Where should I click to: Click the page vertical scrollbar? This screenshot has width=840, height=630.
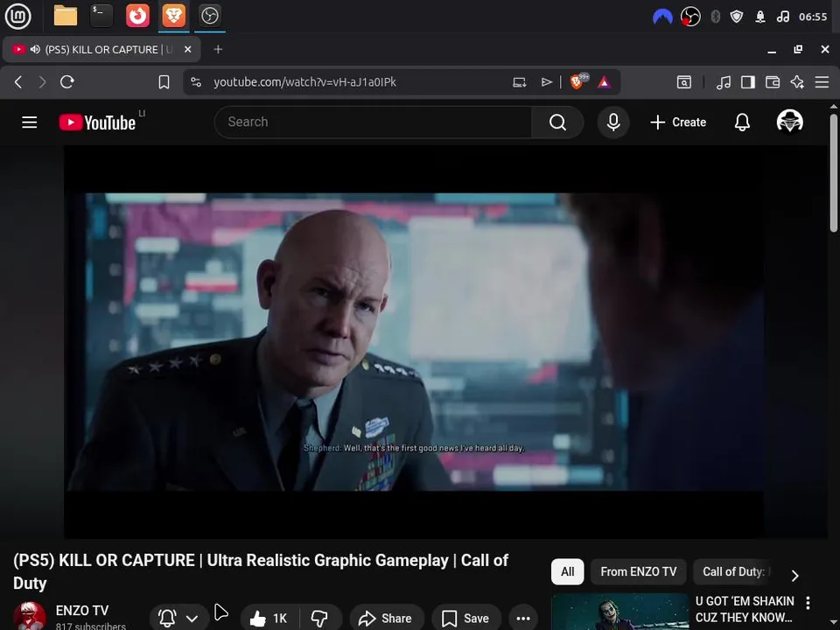834,174
